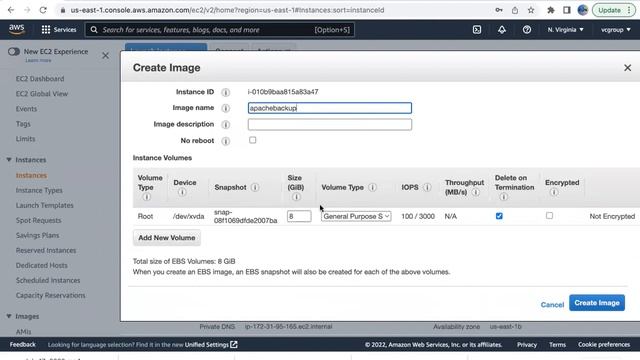The image size is (640, 360).
Task: Uncheck Delete on Termination checkbox
Action: tap(499, 216)
